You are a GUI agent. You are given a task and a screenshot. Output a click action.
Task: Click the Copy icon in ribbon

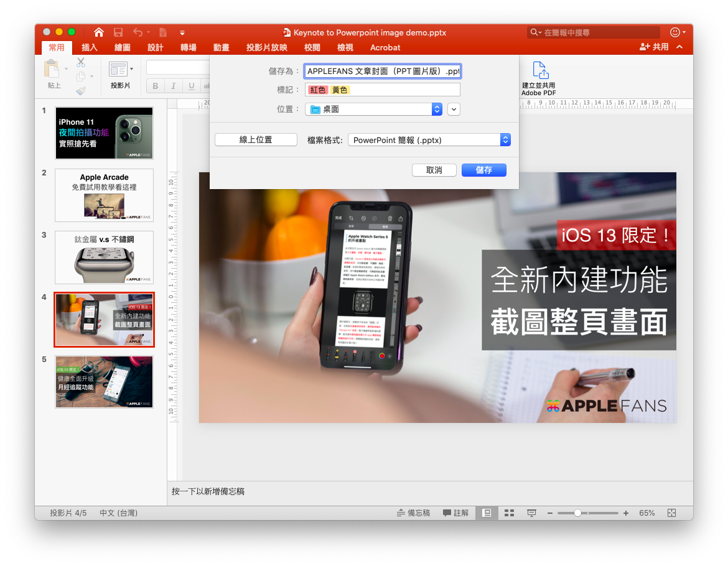click(81, 76)
